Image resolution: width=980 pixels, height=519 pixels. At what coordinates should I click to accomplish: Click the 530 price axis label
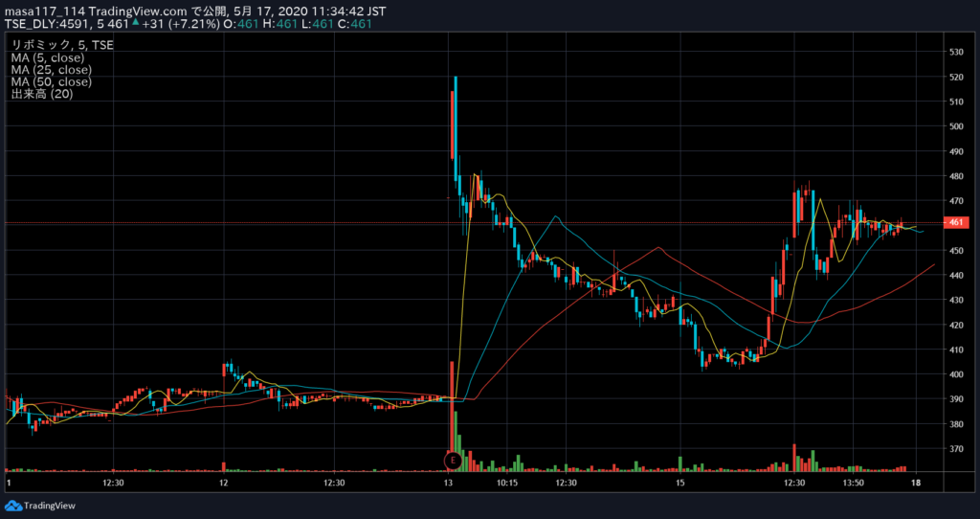coord(956,52)
